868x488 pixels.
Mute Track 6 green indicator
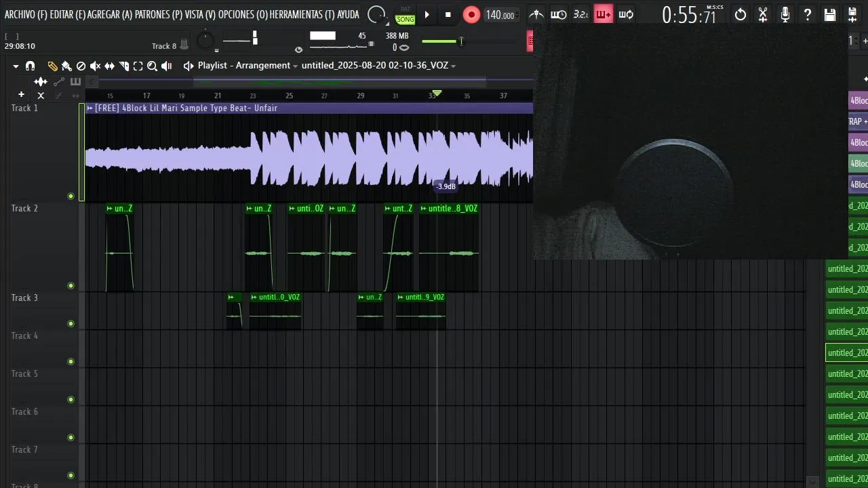click(71, 438)
